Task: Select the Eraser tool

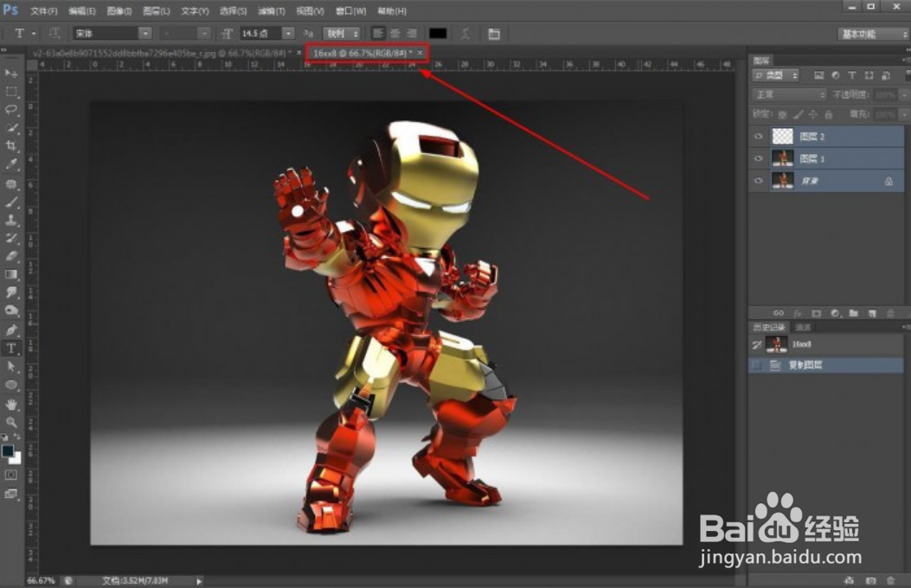Action: pyautogui.click(x=11, y=256)
